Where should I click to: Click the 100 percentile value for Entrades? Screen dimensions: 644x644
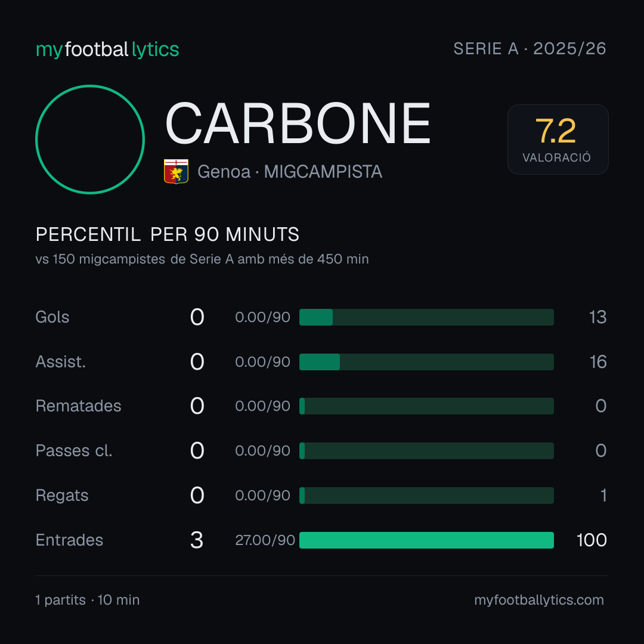[x=592, y=540]
